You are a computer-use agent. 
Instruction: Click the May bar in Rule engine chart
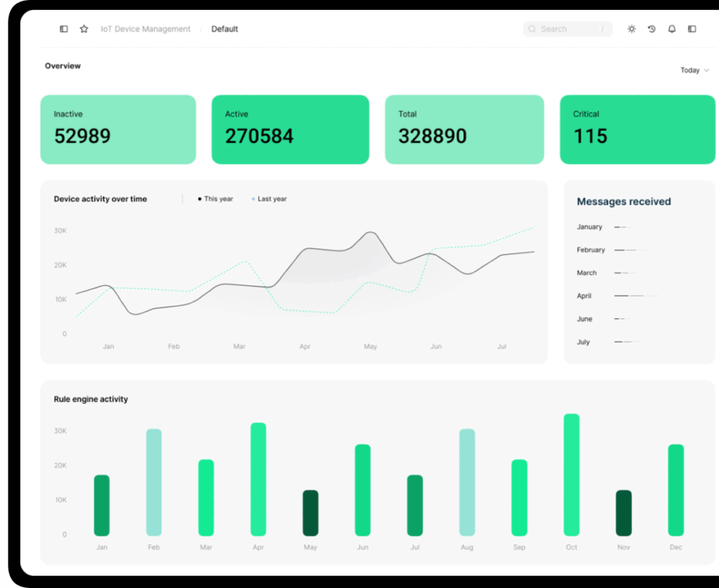[x=310, y=513]
